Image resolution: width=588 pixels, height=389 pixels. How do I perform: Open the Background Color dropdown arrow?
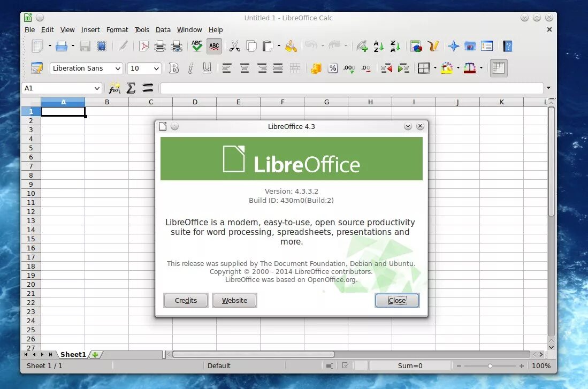pos(458,68)
